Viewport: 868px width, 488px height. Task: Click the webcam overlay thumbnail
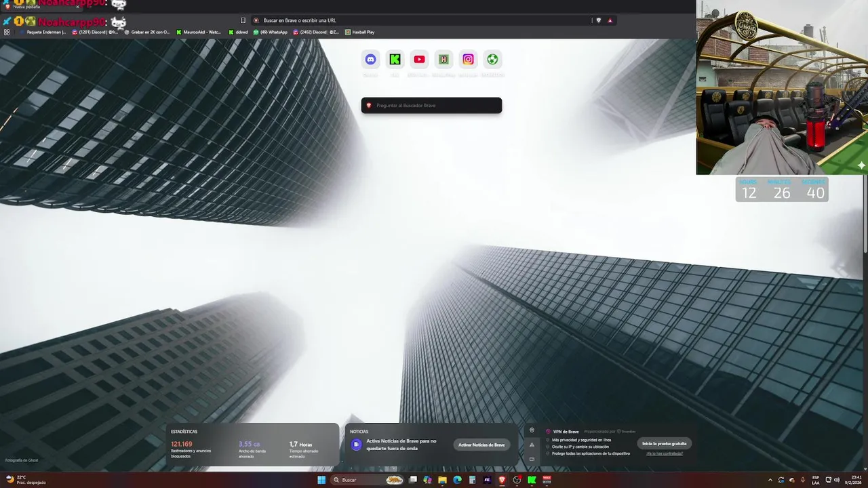(x=782, y=87)
